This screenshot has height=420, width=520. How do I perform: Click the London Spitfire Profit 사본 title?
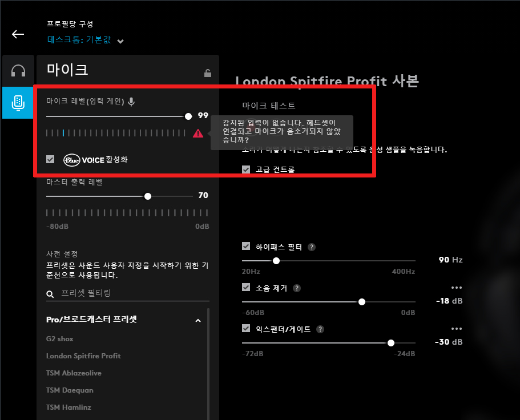327,81
